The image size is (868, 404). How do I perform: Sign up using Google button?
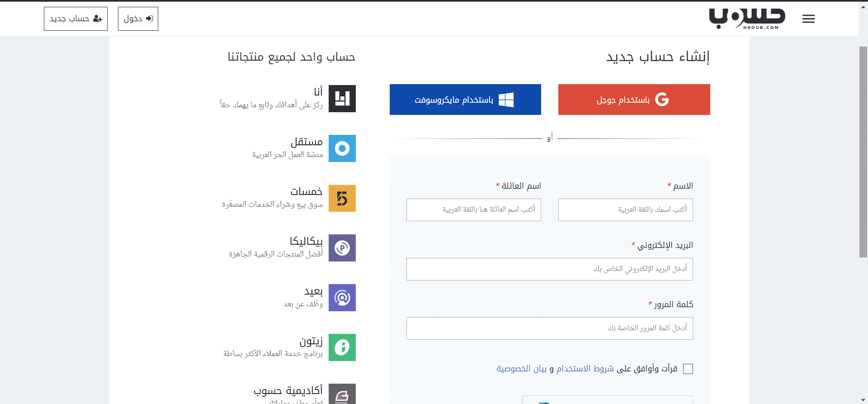[634, 100]
